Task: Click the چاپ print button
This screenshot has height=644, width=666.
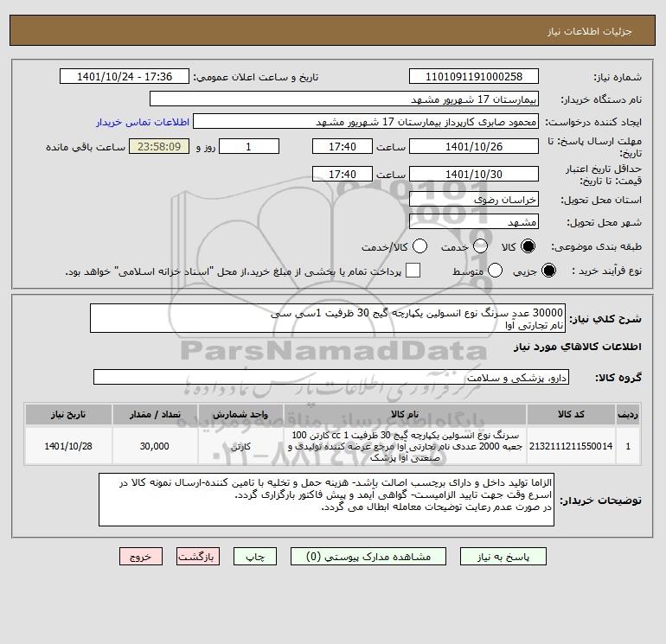Action: 255,557
